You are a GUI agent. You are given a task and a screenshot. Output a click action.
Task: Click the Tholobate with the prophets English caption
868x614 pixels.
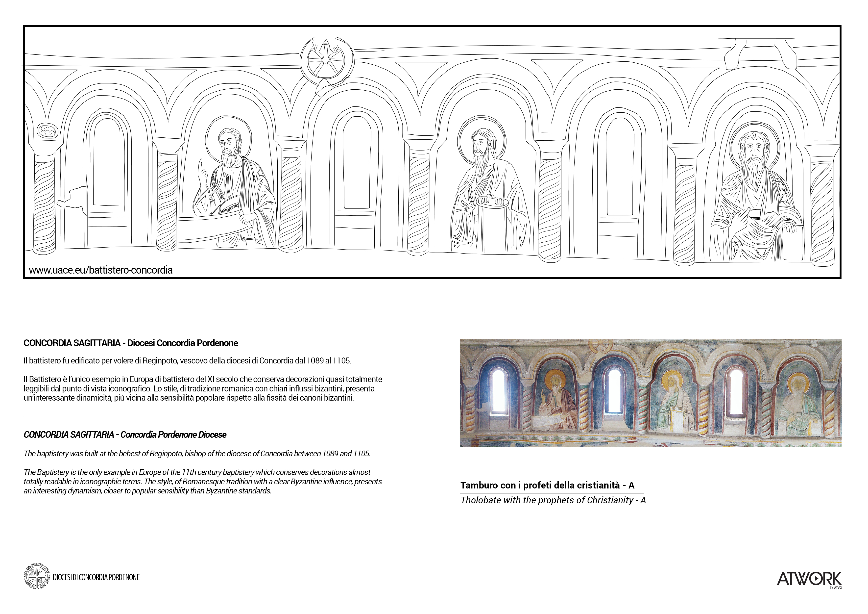[x=553, y=500]
